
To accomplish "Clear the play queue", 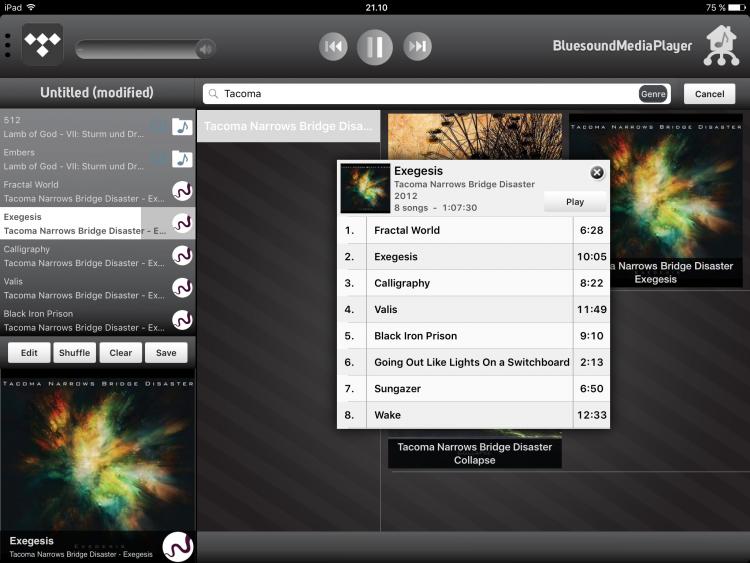I will click(x=121, y=353).
